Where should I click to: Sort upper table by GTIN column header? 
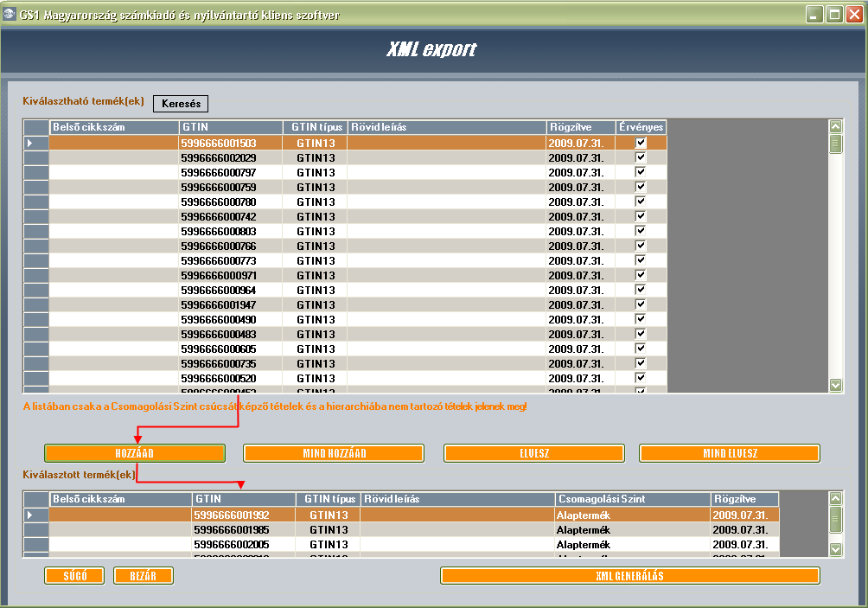(231, 127)
